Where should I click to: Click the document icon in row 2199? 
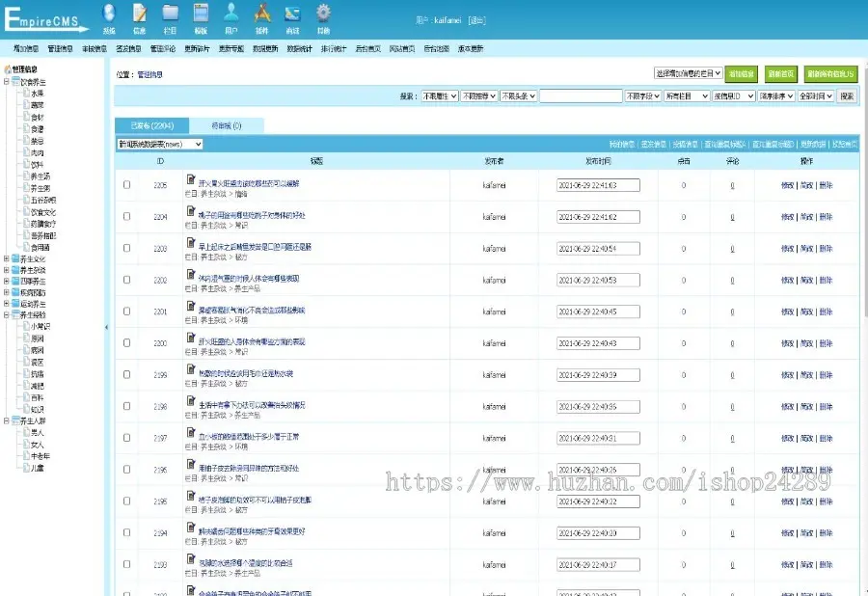point(191,368)
